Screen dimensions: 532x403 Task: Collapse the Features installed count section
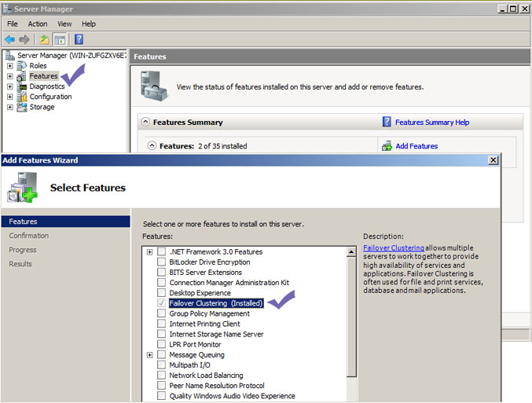pos(152,146)
